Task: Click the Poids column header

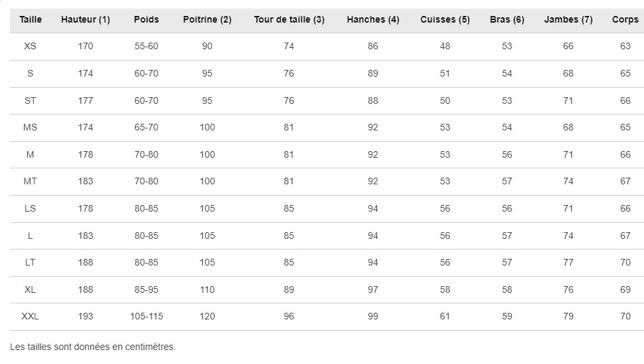Action: (146, 19)
